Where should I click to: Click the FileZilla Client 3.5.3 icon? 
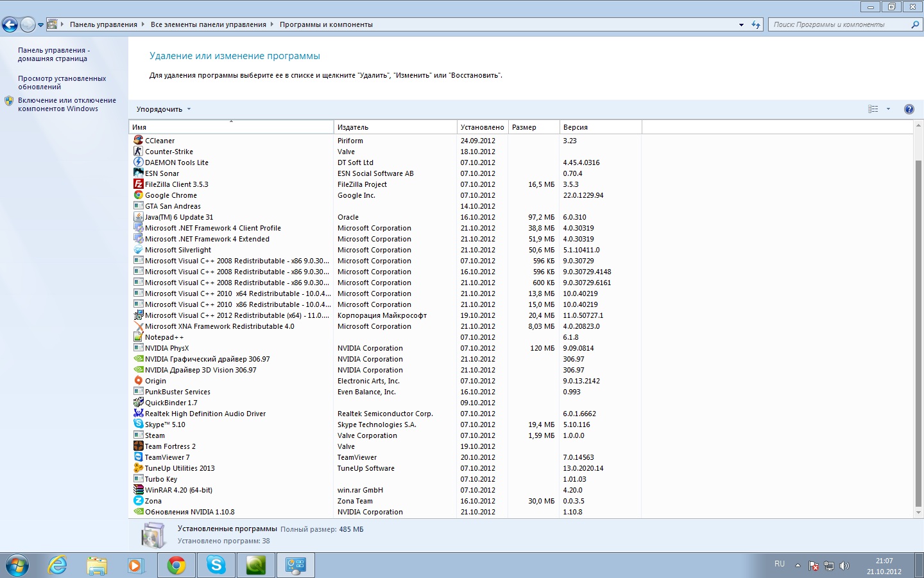pyautogui.click(x=138, y=184)
